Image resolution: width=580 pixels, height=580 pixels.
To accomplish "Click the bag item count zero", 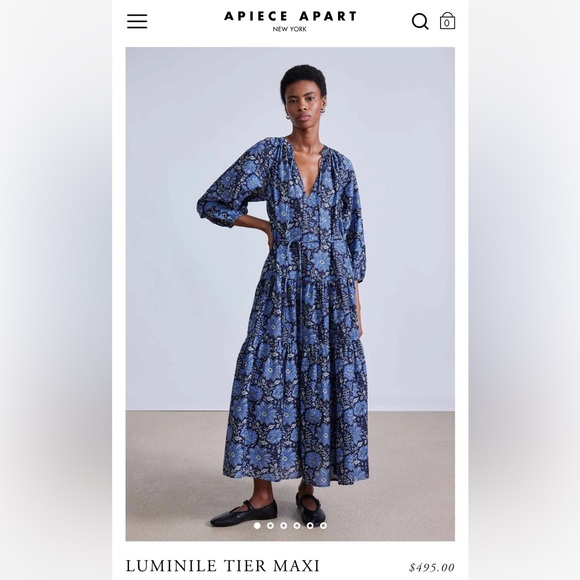I will point(447,23).
